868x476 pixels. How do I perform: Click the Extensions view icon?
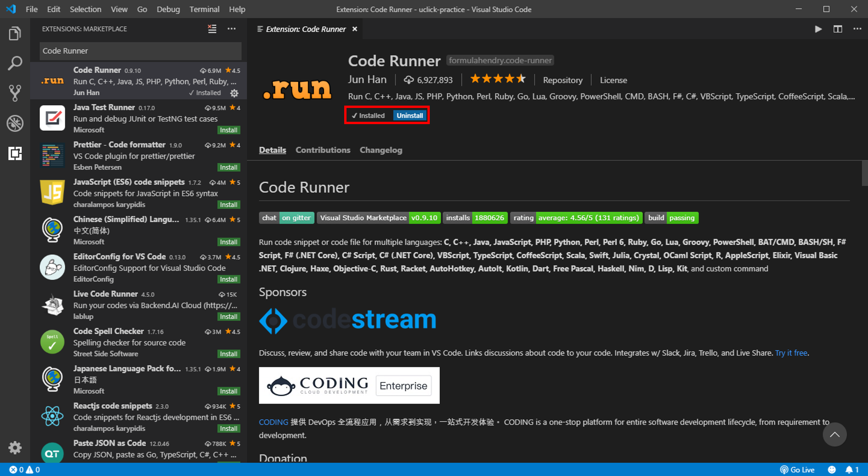(x=15, y=153)
